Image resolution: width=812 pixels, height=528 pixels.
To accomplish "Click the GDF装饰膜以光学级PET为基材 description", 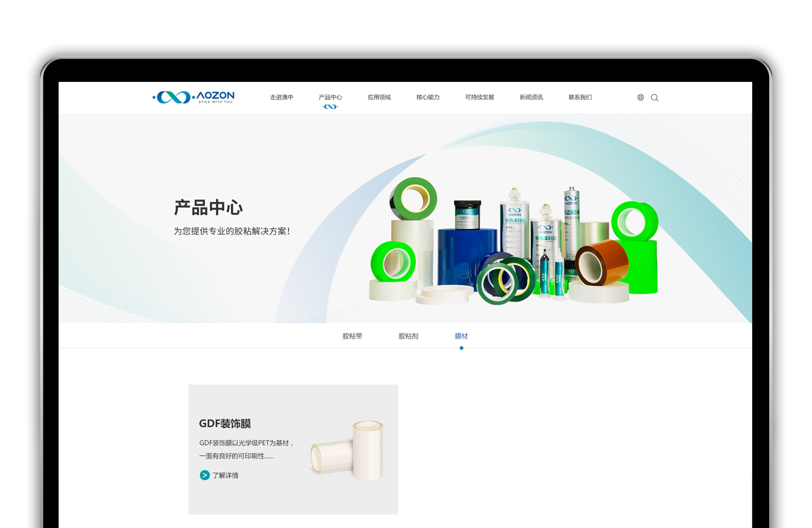I will click(x=246, y=449).
